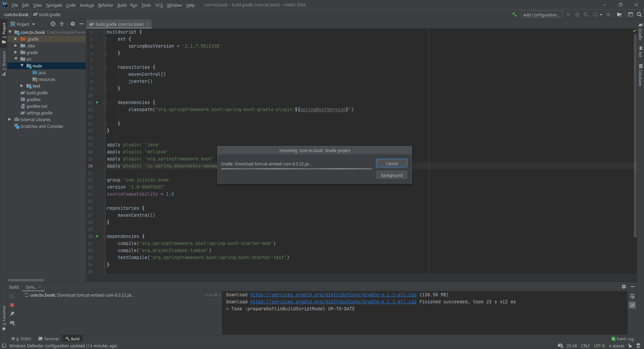Image resolution: width=644 pixels, height=349 pixels.
Task: Click the lock read-only icon in status bar
Action: (x=630, y=346)
